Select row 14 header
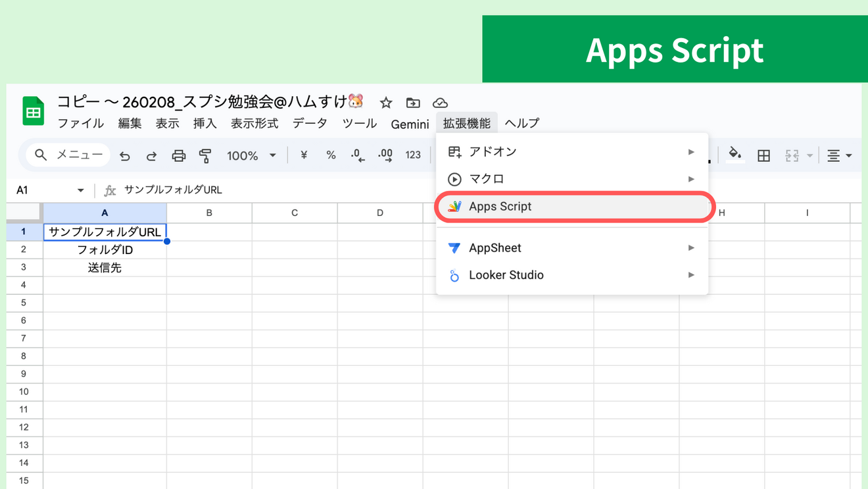 24,463
